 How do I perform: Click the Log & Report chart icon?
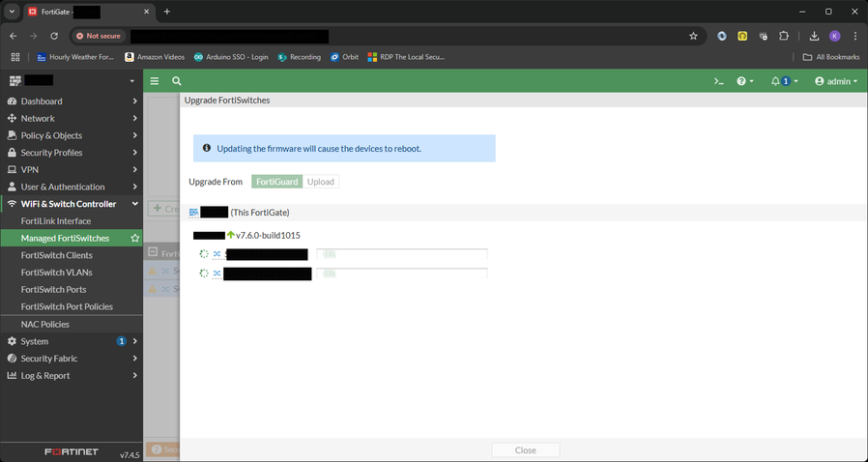(x=12, y=376)
